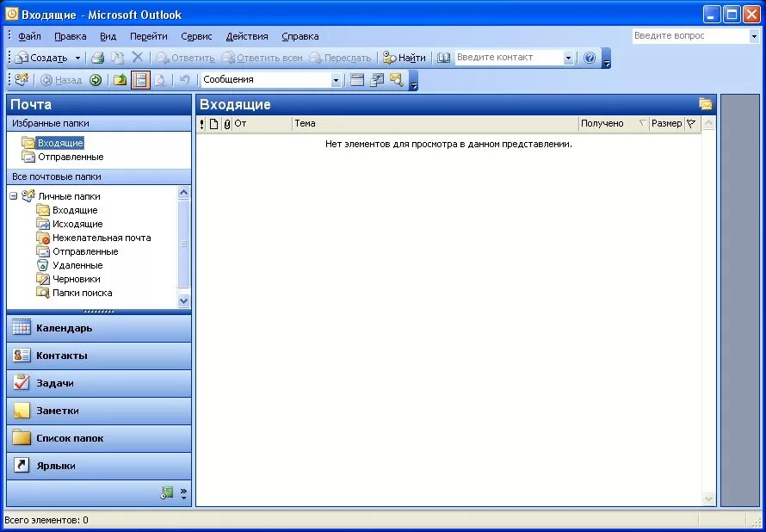The height and width of the screenshot is (532, 766).
Task: Click folder list scroll down arrow
Action: click(183, 301)
